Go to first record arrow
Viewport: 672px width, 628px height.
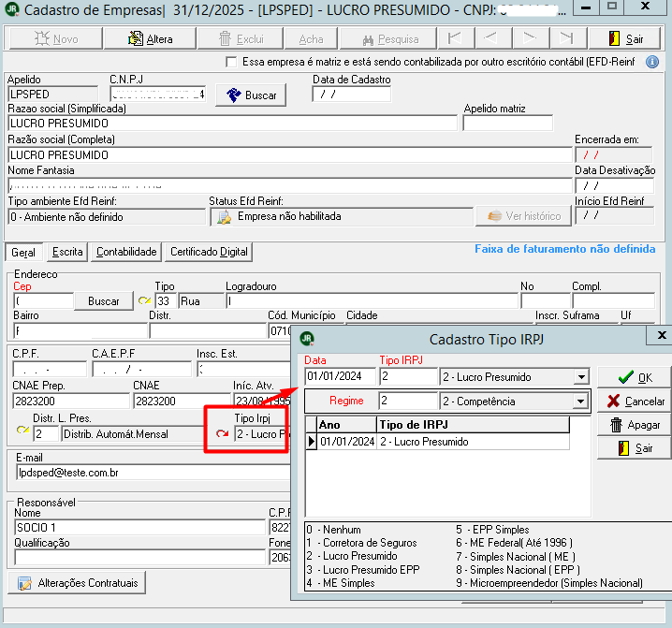(456, 38)
